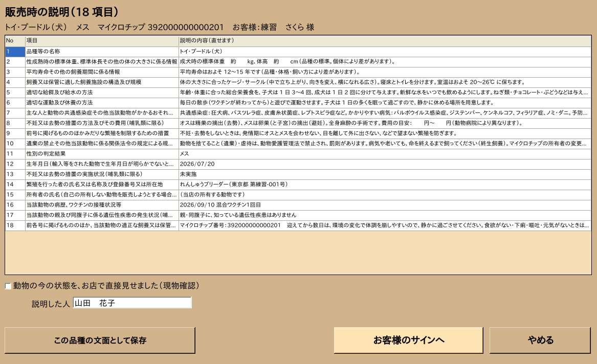Click the メス content cell in row 11
The image size is (597, 364).
click(x=385, y=154)
